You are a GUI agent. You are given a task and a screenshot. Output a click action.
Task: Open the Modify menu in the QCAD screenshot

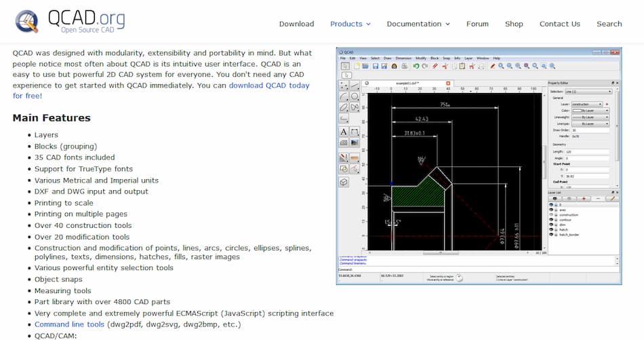pos(421,58)
